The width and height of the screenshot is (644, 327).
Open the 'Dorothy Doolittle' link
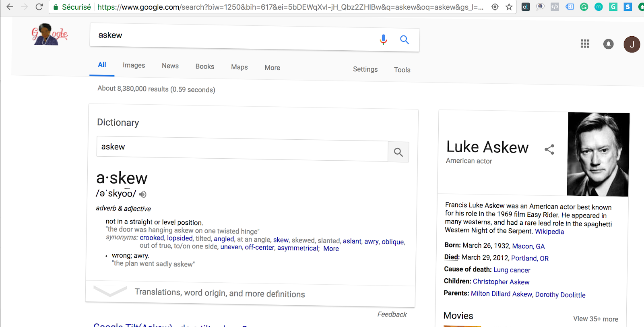560,295
